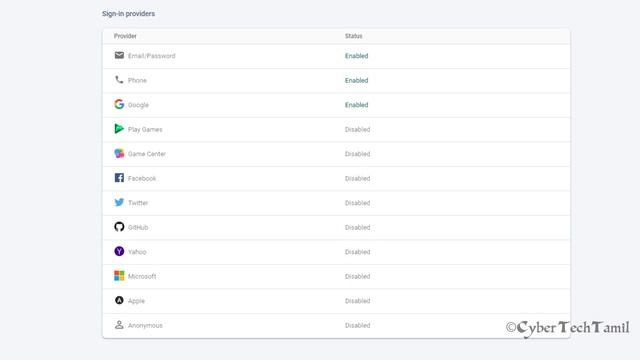Click the Twitter bird icon
Viewport: 640px width, 360px height.
click(x=119, y=202)
